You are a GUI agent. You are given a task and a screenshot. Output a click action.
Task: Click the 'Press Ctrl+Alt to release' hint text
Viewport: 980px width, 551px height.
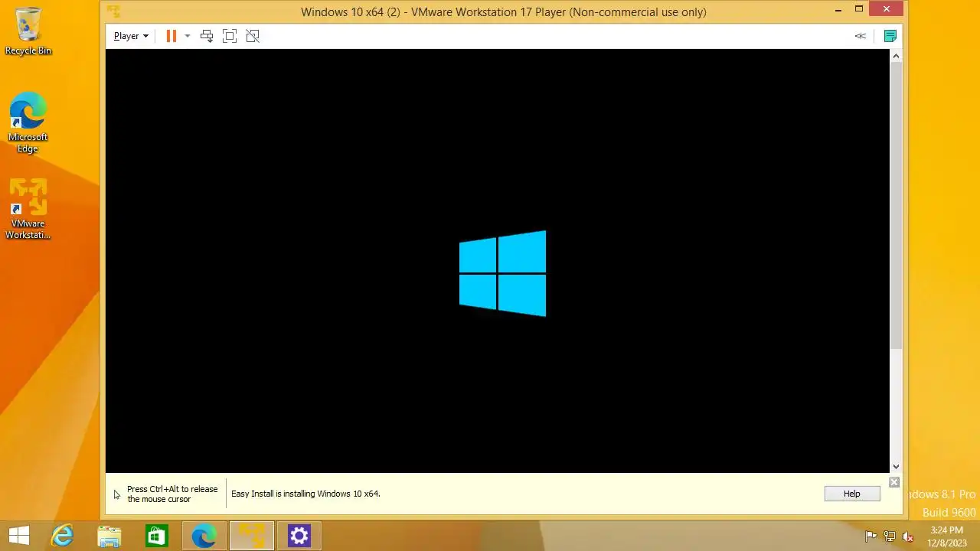tap(172, 494)
